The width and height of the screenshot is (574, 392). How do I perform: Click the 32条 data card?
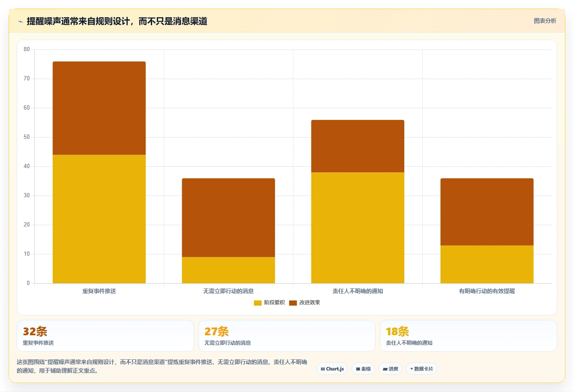pyautogui.click(x=105, y=336)
